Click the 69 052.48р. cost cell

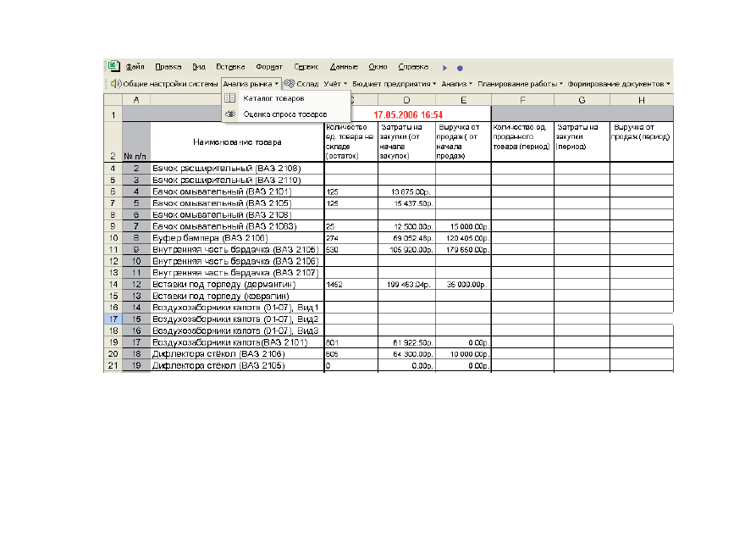[x=406, y=238]
